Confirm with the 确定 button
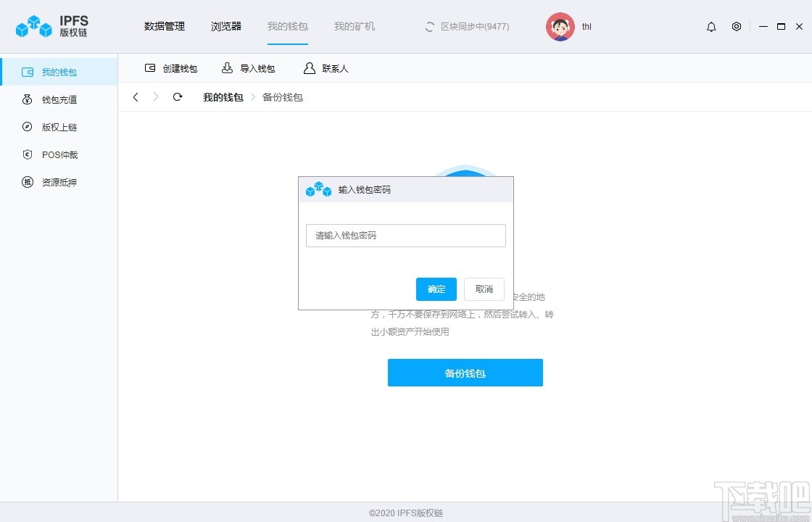This screenshot has height=522, width=812. 436,289
